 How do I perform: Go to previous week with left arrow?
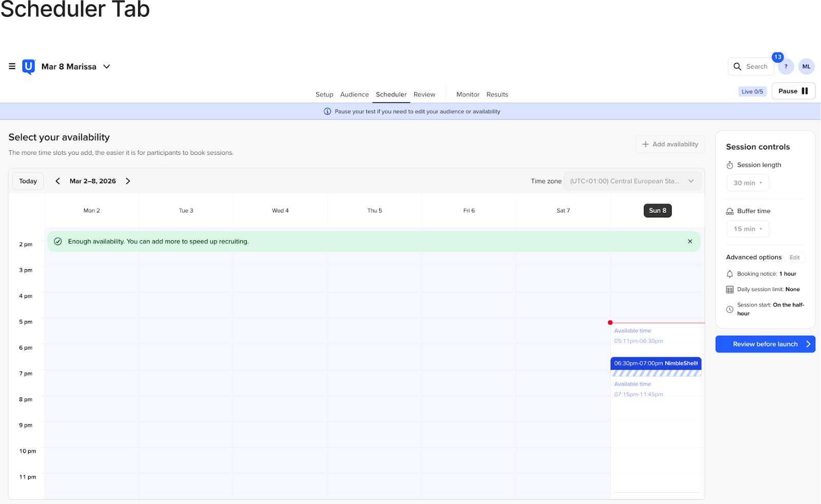[58, 181]
